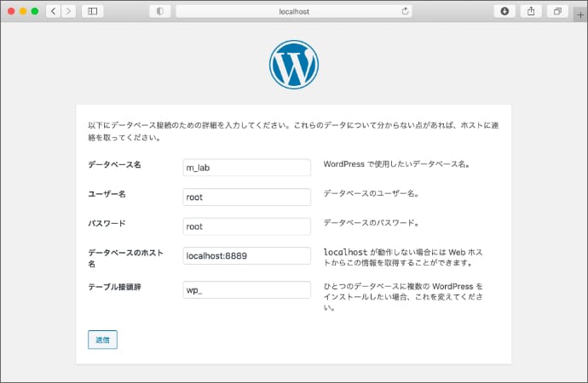The height and width of the screenshot is (383, 588).
Task: Select the パスワード input field
Action: pyautogui.click(x=246, y=226)
